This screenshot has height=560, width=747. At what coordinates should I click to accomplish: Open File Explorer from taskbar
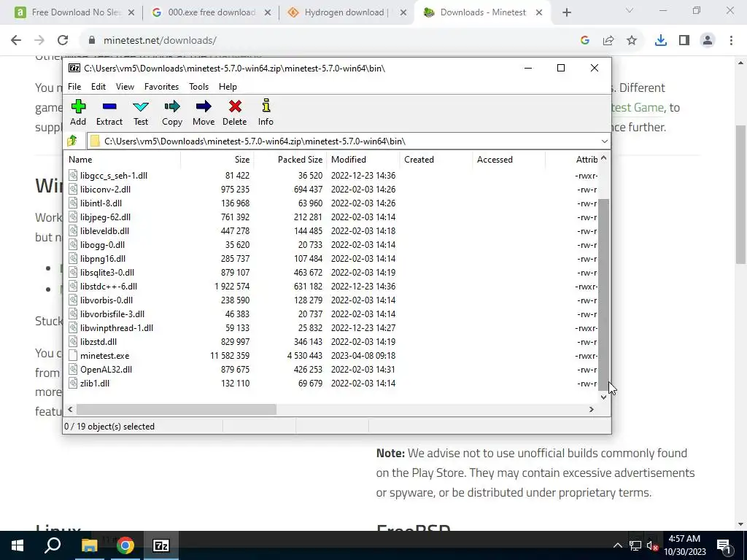[89, 545]
